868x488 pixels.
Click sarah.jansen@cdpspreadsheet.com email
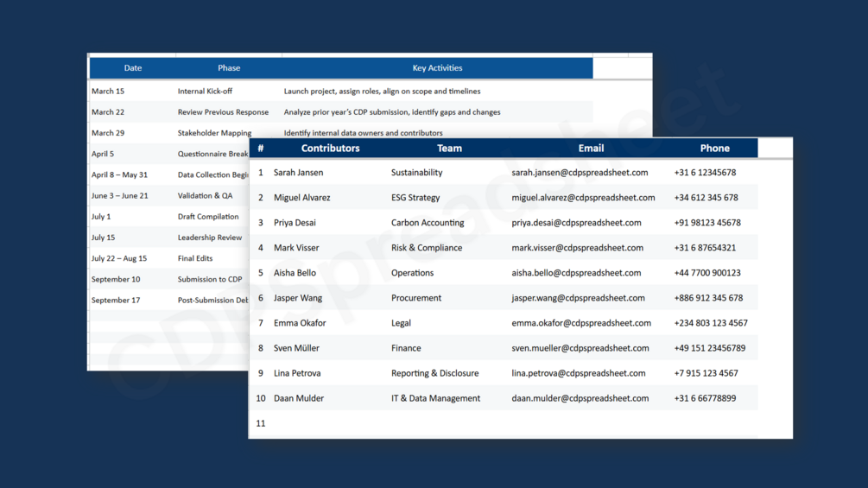[x=580, y=173]
